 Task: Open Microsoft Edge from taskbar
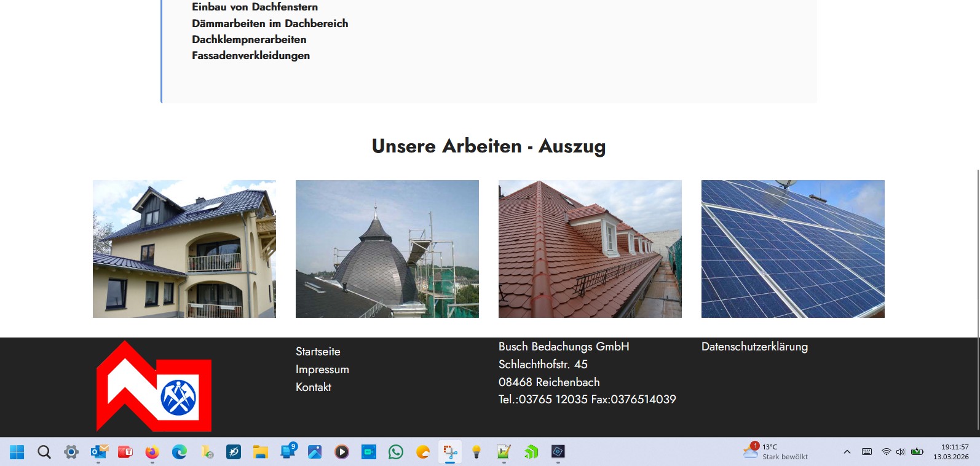(x=179, y=452)
